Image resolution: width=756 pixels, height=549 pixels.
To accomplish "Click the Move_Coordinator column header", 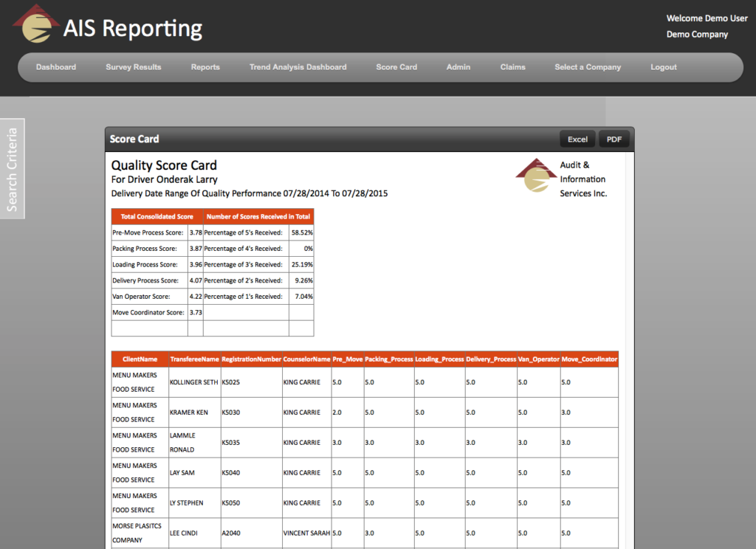I will click(589, 359).
